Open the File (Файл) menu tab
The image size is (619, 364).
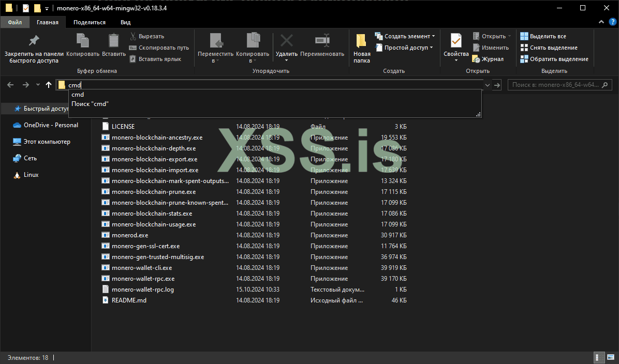click(x=15, y=22)
